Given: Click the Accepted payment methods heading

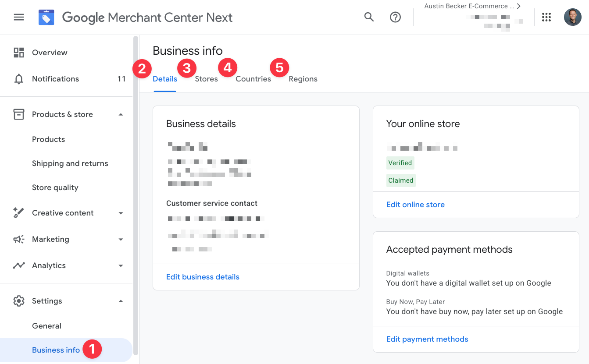Looking at the screenshot, I should 449,250.
